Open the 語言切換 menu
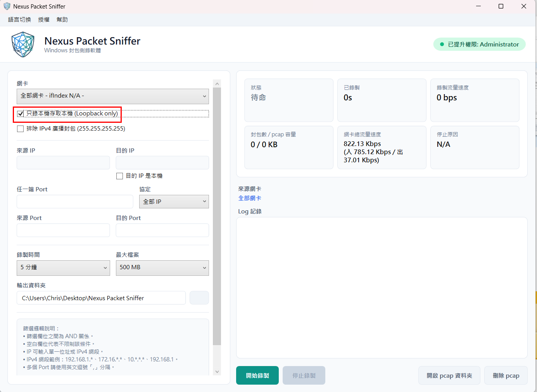This screenshot has width=537, height=392. tap(19, 19)
